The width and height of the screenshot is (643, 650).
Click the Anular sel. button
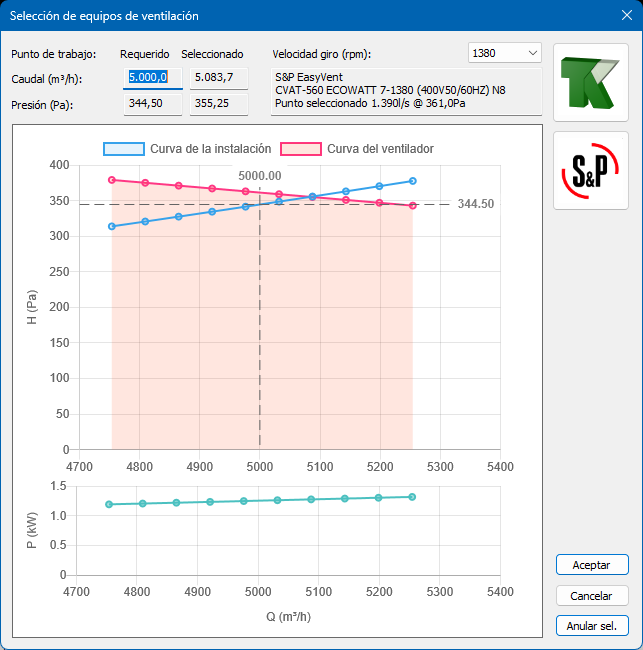[592, 626]
